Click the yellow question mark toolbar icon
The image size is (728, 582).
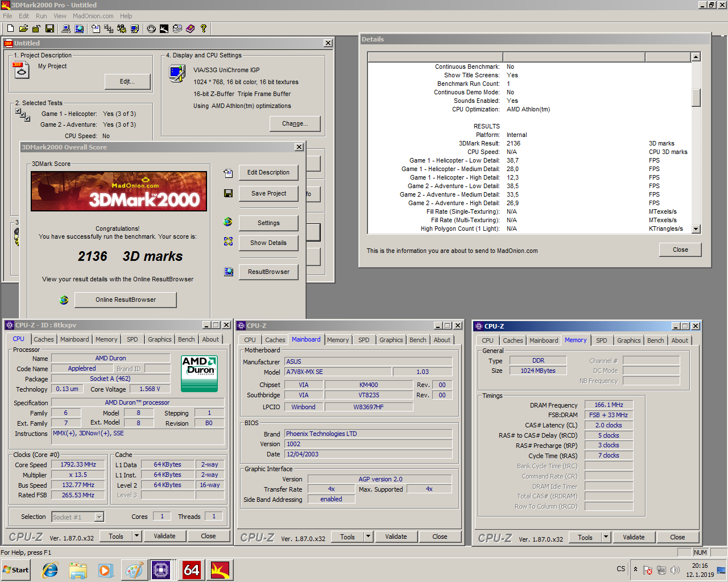tap(203, 28)
